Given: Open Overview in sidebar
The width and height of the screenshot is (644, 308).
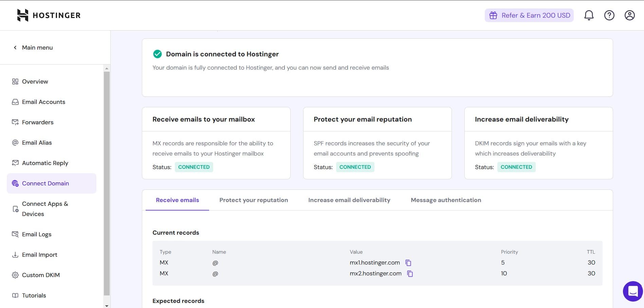Looking at the screenshot, I should point(52,81).
